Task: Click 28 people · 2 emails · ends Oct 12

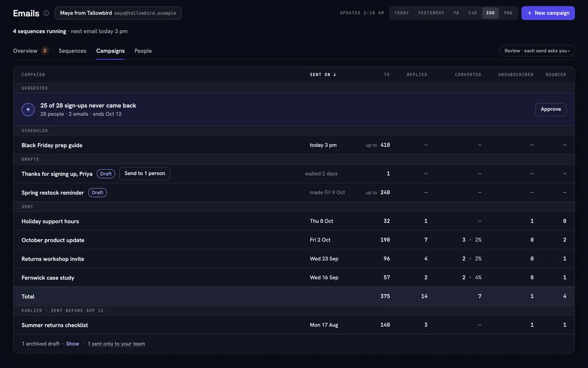Action: (x=81, y=114)
